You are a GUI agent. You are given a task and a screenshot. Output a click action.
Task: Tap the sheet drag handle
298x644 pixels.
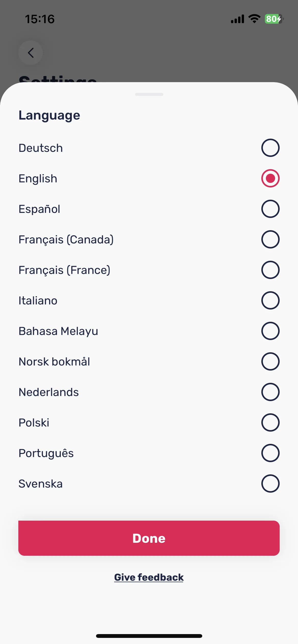pos(149,94)
